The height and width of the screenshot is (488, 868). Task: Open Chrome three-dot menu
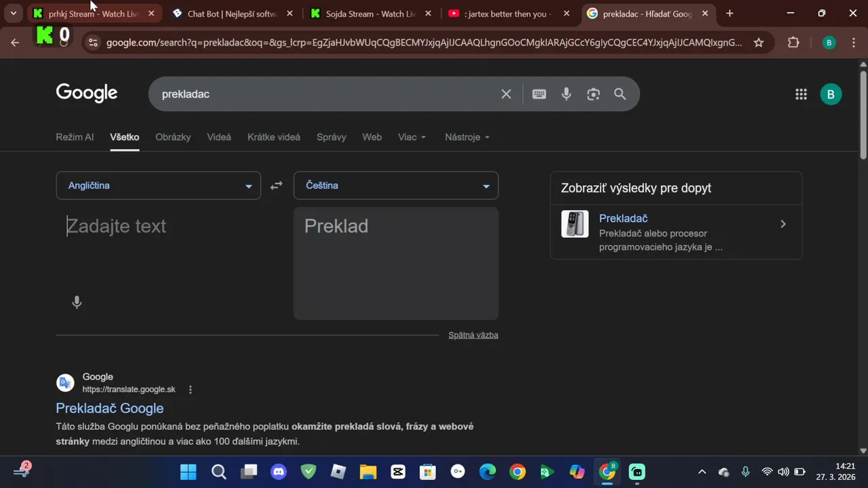click(x=854, y=43)
